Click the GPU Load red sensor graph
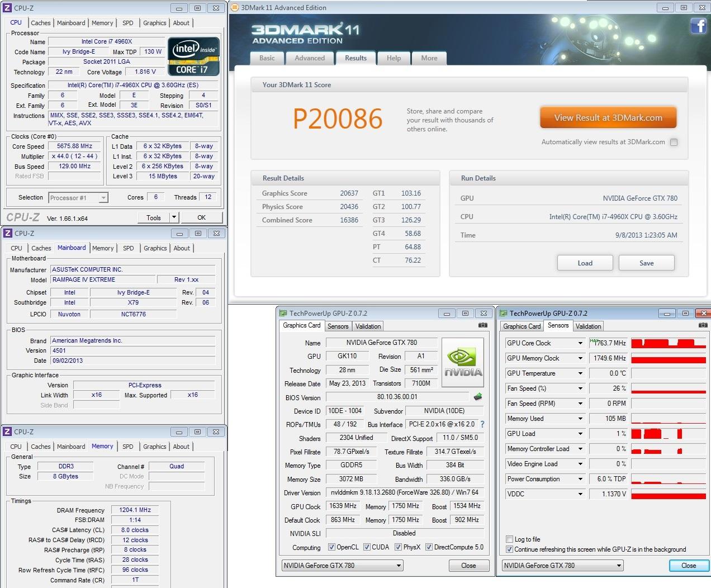This screenshot has height=588, width=711. click(x=668, y=434)
